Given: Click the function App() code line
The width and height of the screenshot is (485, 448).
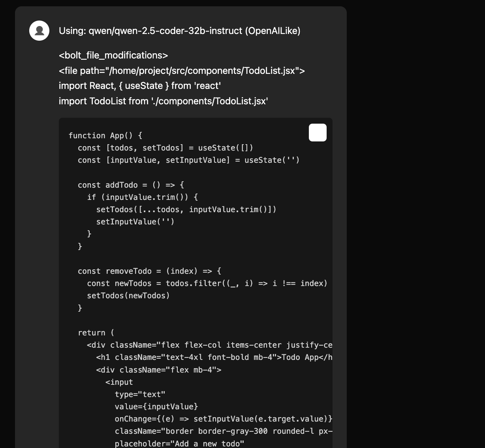Looking at the screenshot, I should (x=105, y=136).
